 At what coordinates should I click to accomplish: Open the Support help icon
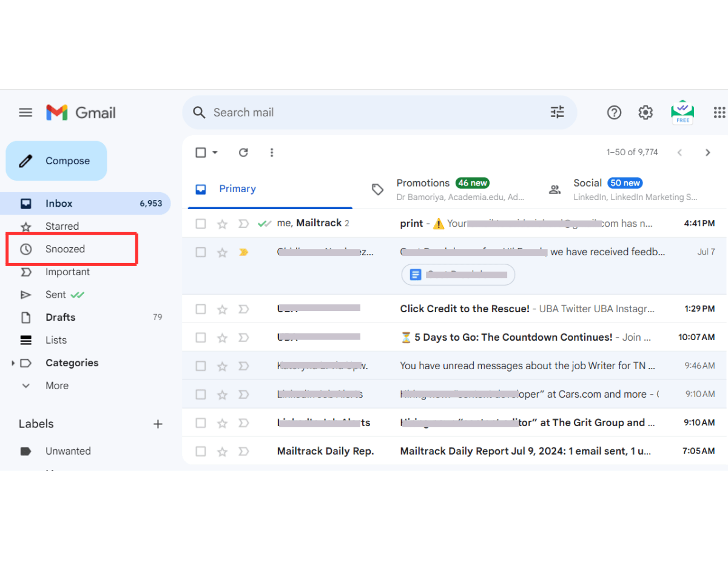614,112
